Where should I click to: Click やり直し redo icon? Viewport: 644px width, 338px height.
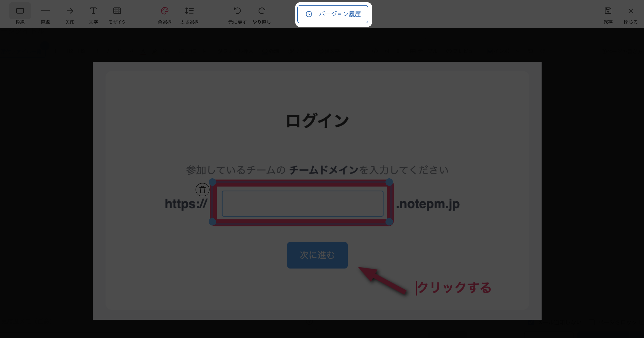(x=262, y=11)
